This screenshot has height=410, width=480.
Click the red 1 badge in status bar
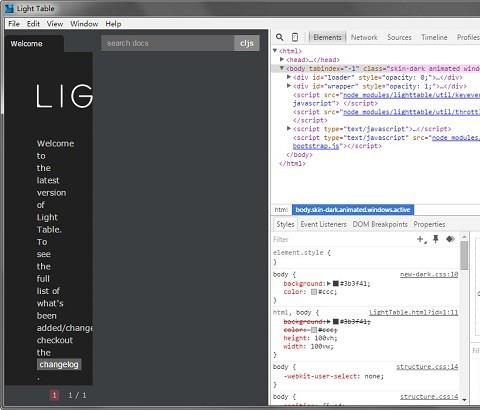(54, 395)
